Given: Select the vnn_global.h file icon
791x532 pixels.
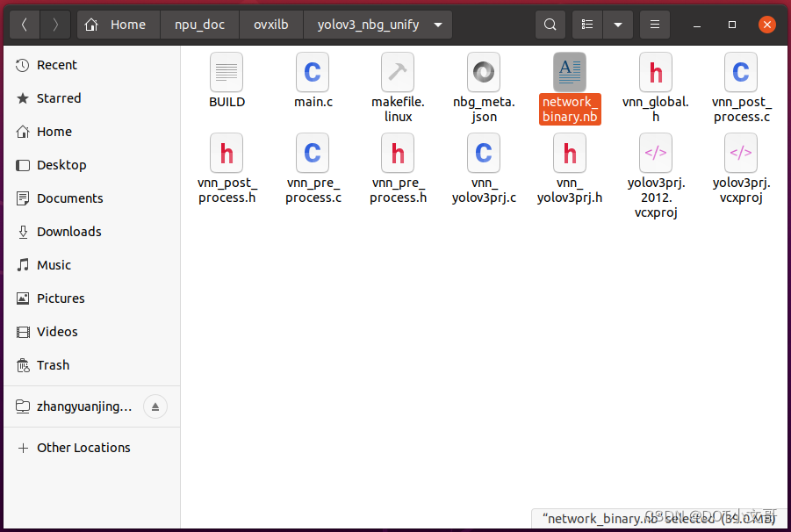Looking at the screenshot, I should coord(655,72).
